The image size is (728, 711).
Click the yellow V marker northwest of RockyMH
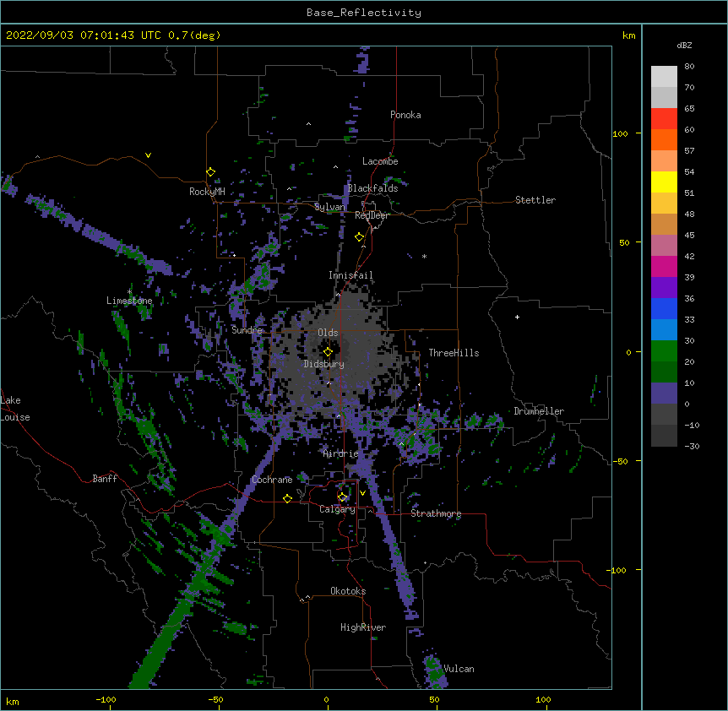pyautogui.click(x=148, y=155)
